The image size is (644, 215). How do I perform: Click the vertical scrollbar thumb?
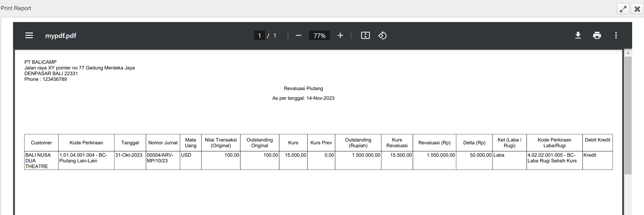[628, 115]
